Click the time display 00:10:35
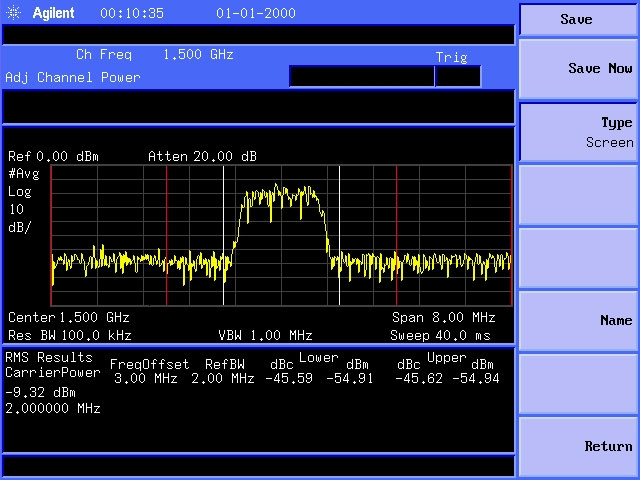Viewport: 640px width, 480px height. (132, 13)
